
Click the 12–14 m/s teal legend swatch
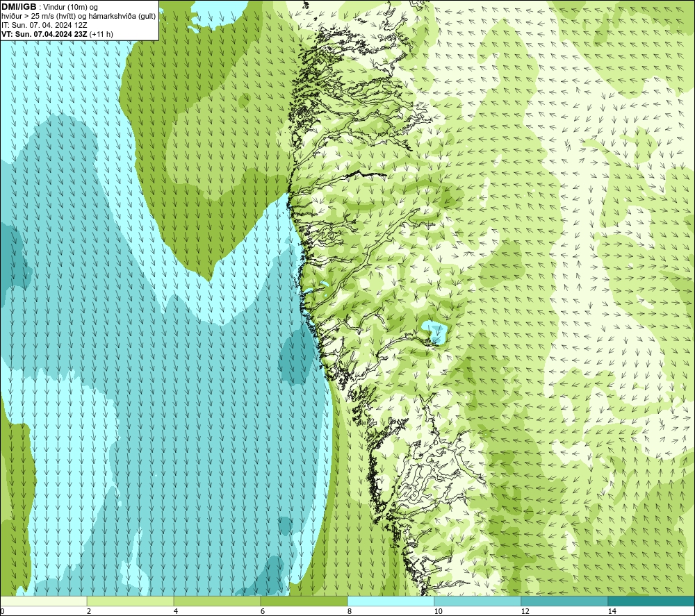pyautogui.click(x=564, y=601)
